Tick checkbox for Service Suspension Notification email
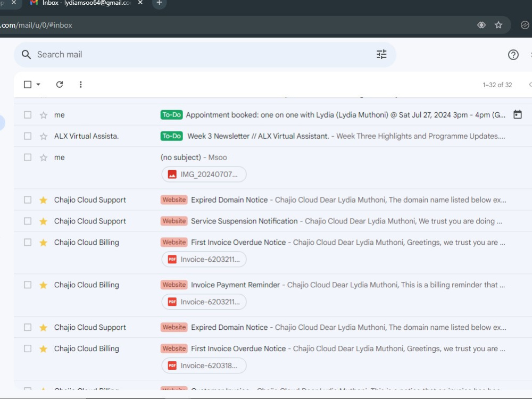Screen dimensions: 532x399 tap(28, 221)
